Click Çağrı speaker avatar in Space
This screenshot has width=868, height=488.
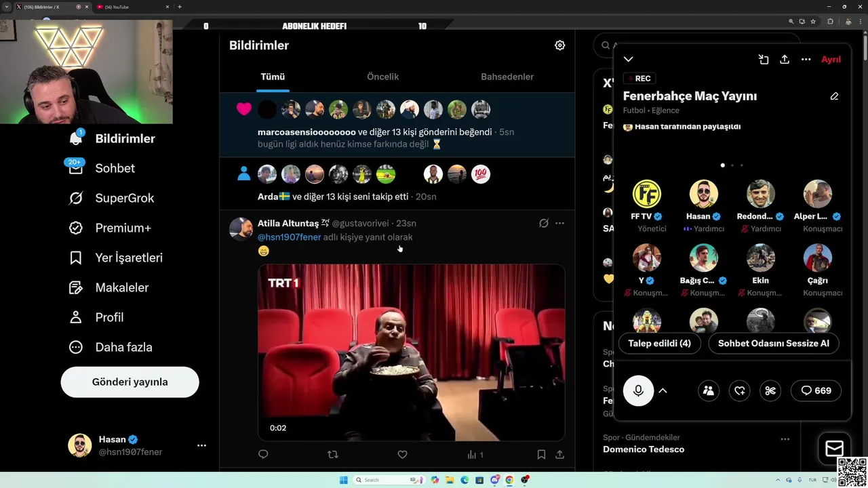tap(818, 258)
